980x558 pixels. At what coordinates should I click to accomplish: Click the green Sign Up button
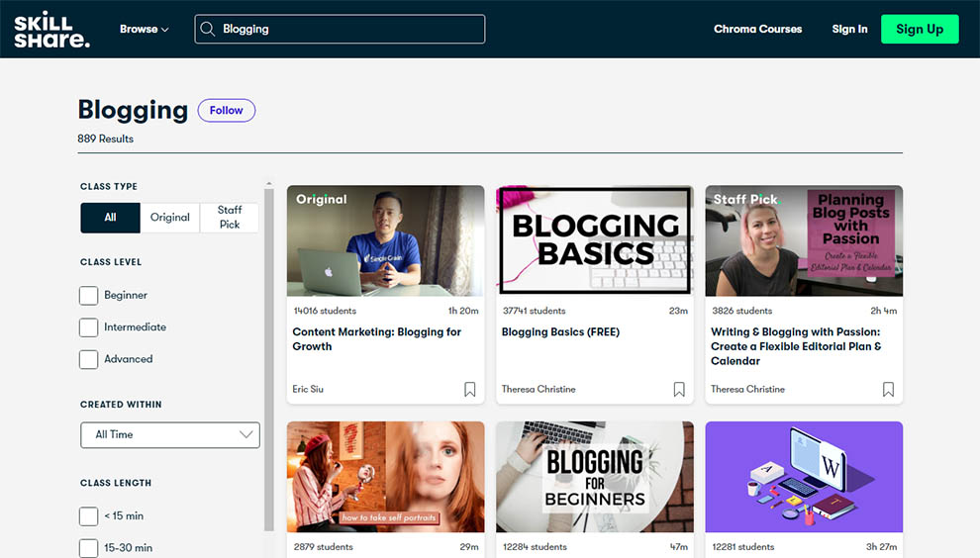pos(920,29)
